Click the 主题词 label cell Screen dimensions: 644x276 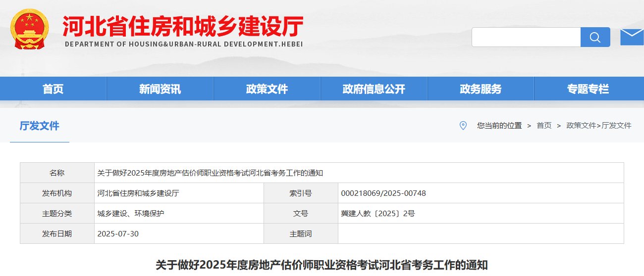pos(301,233)
